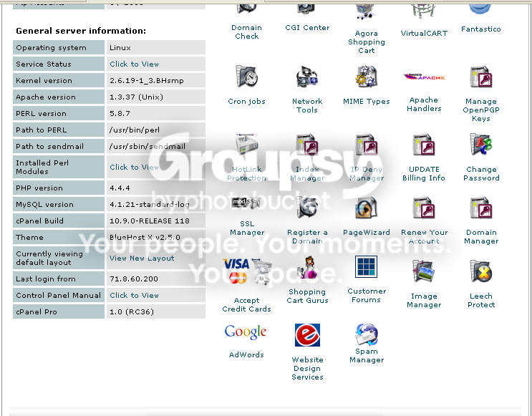This screenshot has height=416, width=532.
Task: Select the Path to PERL value '/usr/bin/perl'
Action: click(x=135, y=130)
